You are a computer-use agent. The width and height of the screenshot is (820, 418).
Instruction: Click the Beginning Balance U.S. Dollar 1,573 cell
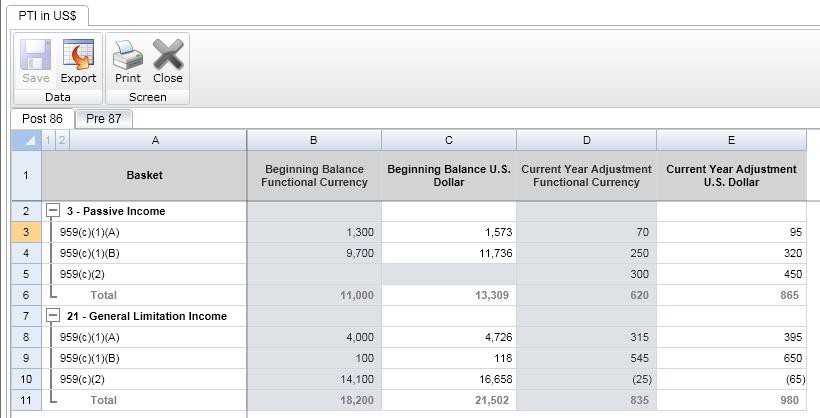tap(448, 232)
